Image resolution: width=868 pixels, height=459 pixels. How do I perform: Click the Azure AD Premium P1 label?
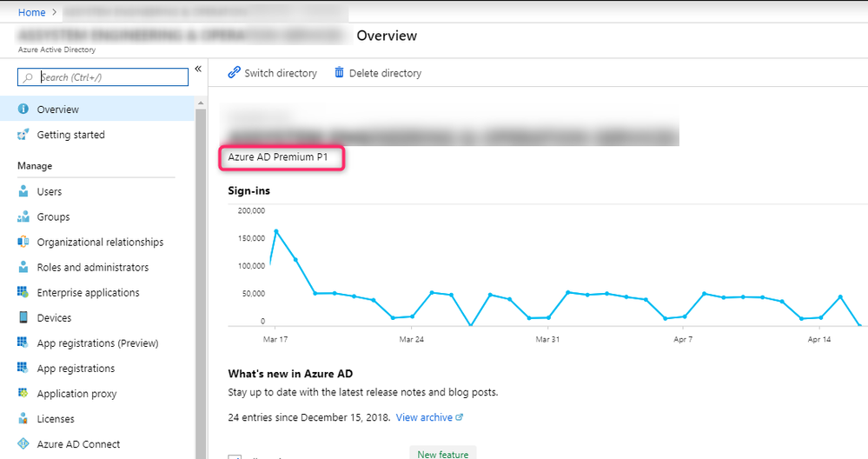278,157
